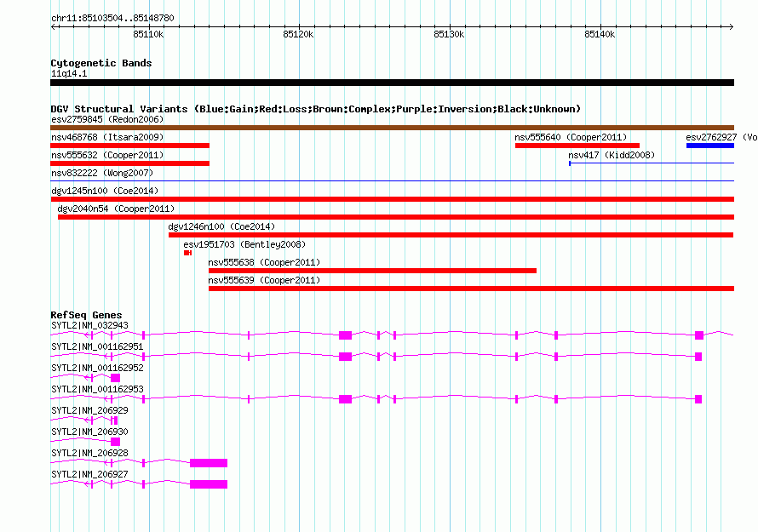
Task: Open the dgv1246n100 (Coe2014) label
Action: pos(221,226)
